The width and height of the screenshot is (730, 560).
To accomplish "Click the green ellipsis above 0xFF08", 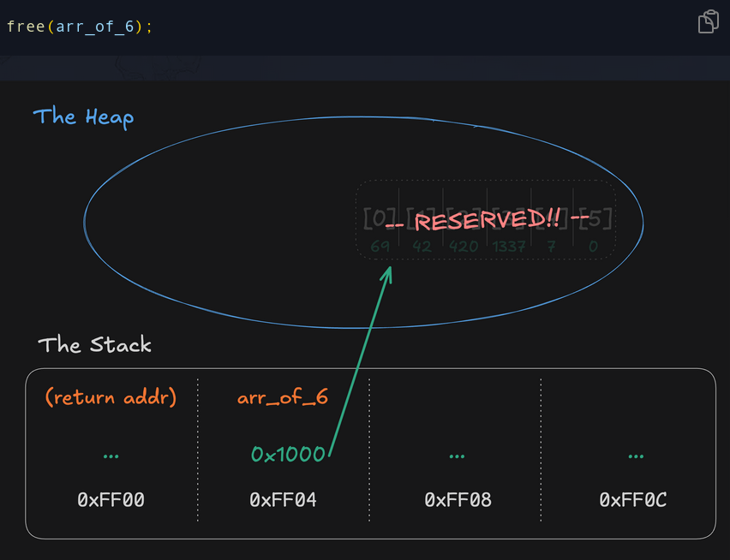I will click(x=458, y=456).
